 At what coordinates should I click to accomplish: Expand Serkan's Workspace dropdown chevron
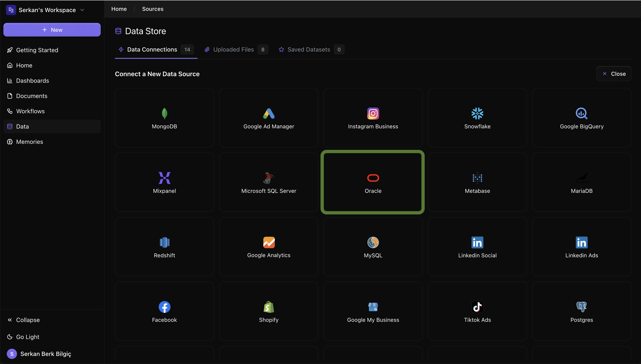point(82,10)
